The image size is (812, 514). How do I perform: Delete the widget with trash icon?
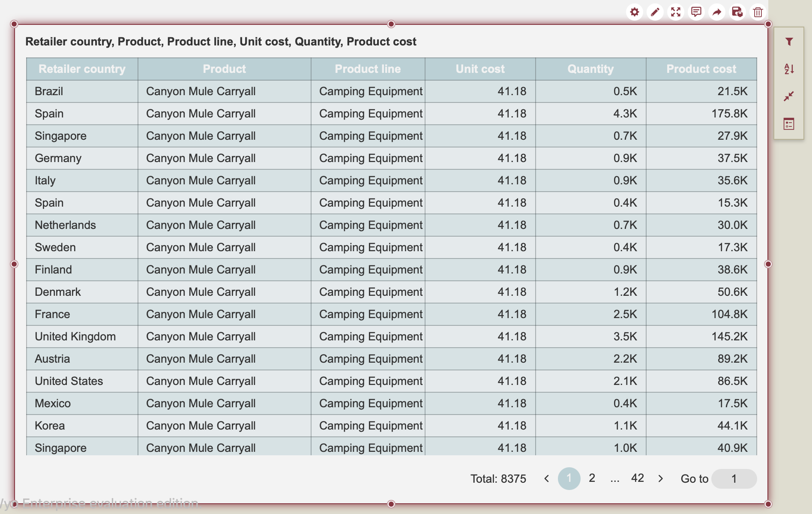click(758, 12)
